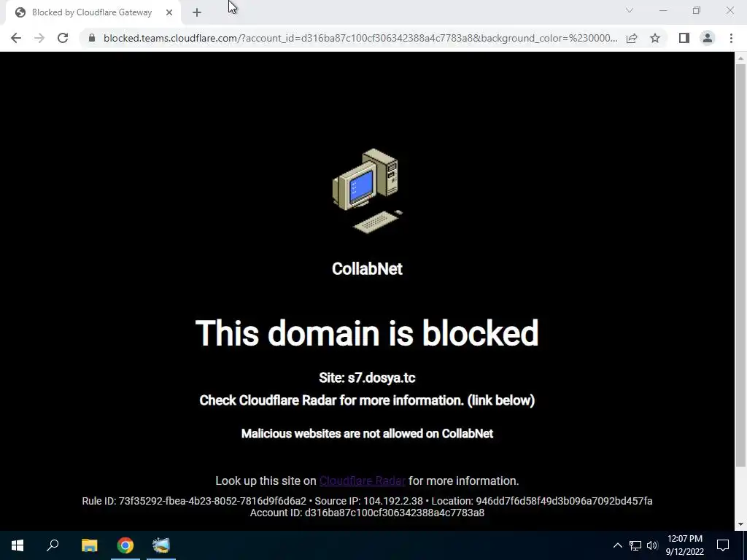
Task: Open the Chrome profile avatar menu
Action: click(708, 38)
